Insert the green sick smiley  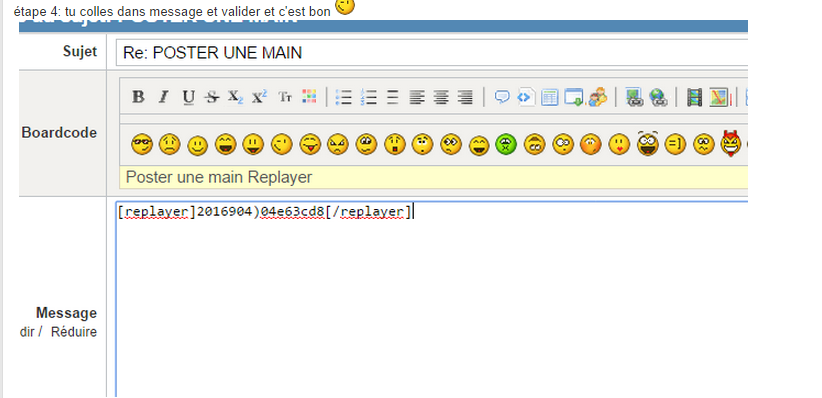(x=506, y=144)
